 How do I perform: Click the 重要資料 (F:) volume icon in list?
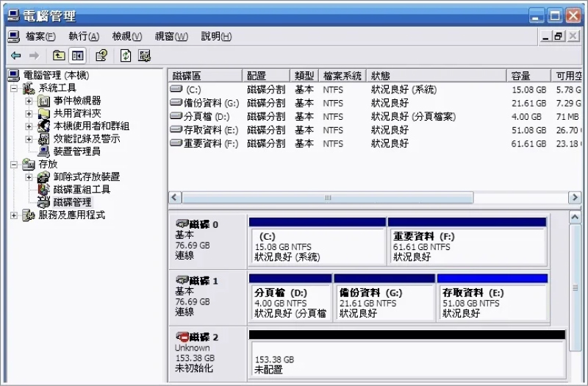pos(176,143)
